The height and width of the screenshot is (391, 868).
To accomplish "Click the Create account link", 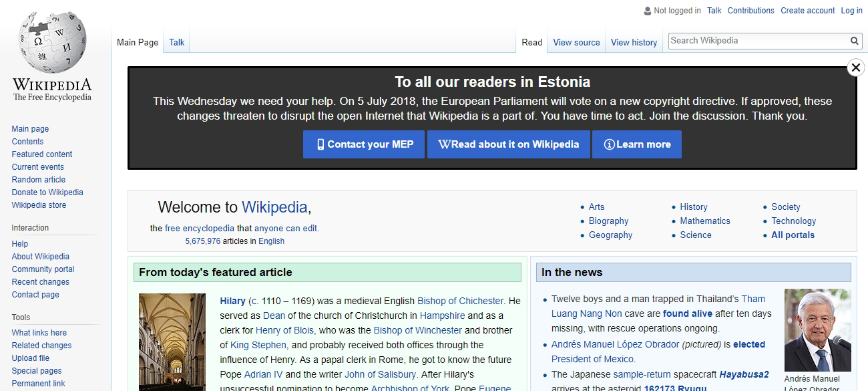I will (x=808, y=11).
